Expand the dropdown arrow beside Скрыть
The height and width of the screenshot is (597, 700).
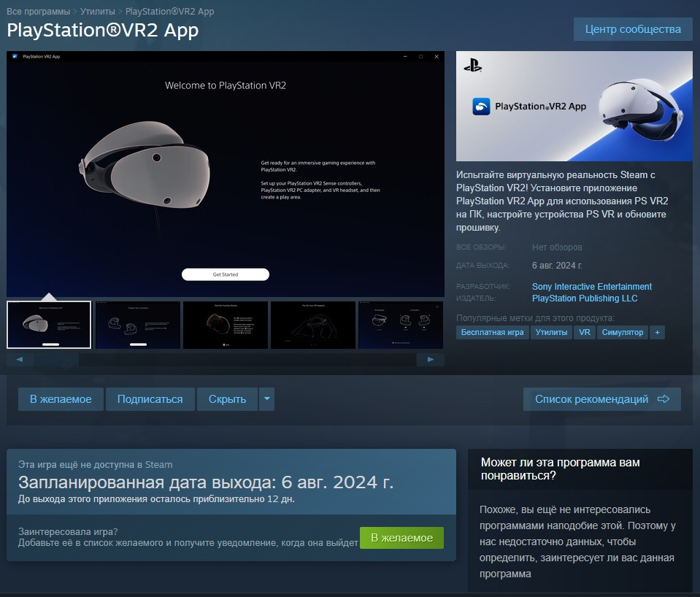pos(266,399)
